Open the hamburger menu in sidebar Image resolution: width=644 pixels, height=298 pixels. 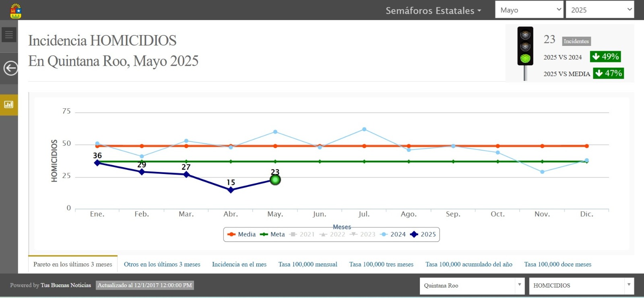coord(9,35)
